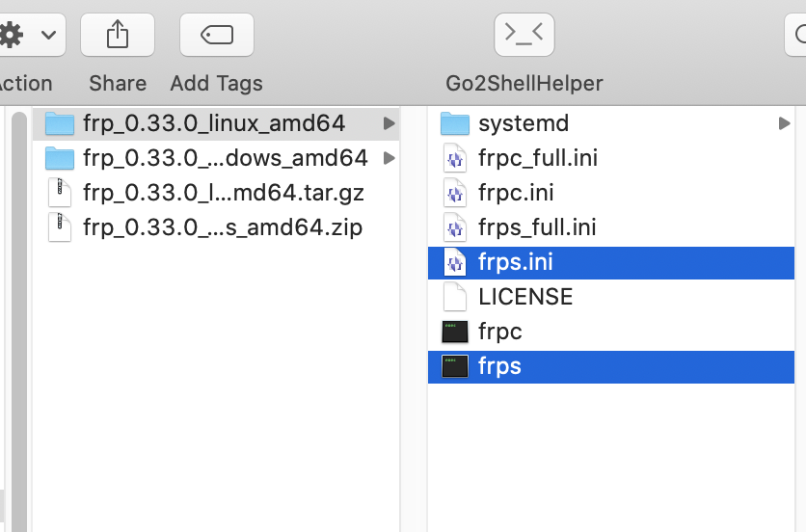Click the frp_0.33.0_linux_amd64 folder name
The width and height of the screenshot is (806, 532).
[x=214, y=123]
